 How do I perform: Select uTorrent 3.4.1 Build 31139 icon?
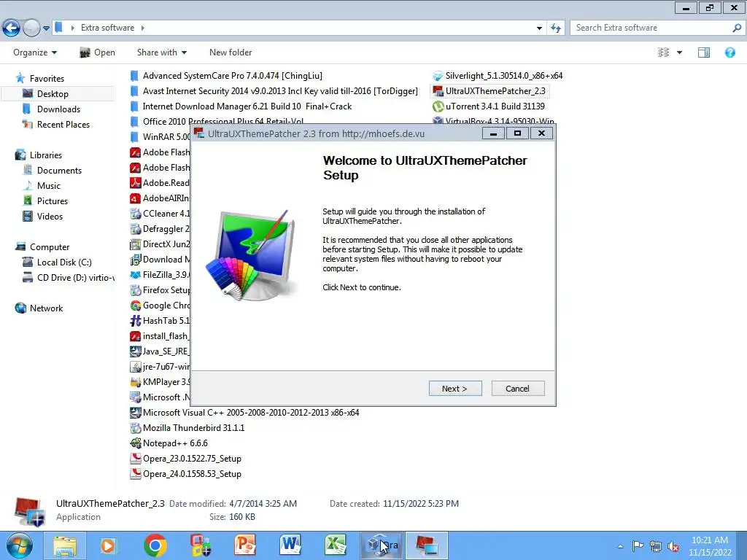438,106
